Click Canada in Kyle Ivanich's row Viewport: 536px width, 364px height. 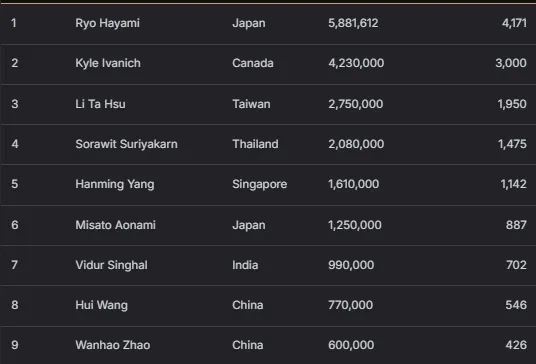(x=253, y=63)
